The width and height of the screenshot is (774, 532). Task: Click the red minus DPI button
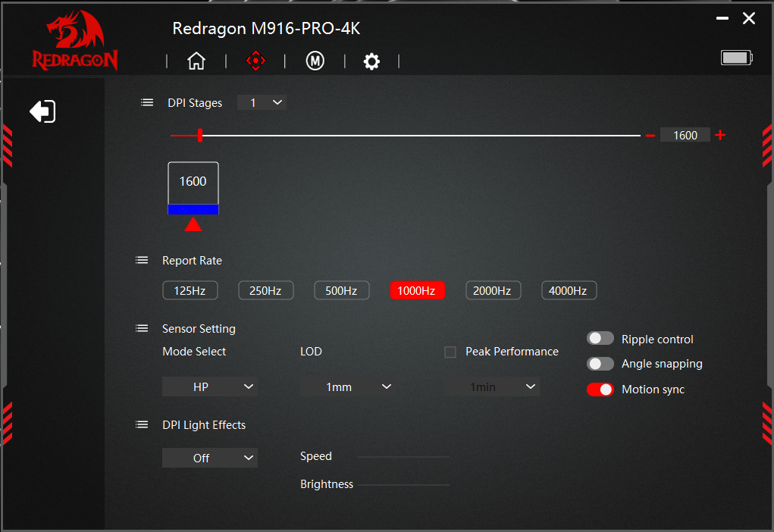point(650,135)
